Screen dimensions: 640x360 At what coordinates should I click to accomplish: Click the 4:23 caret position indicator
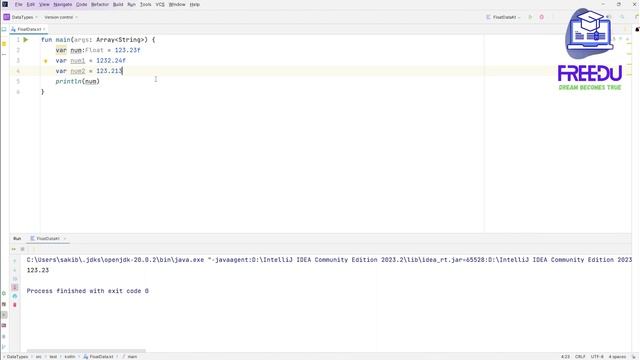(565, 357)
